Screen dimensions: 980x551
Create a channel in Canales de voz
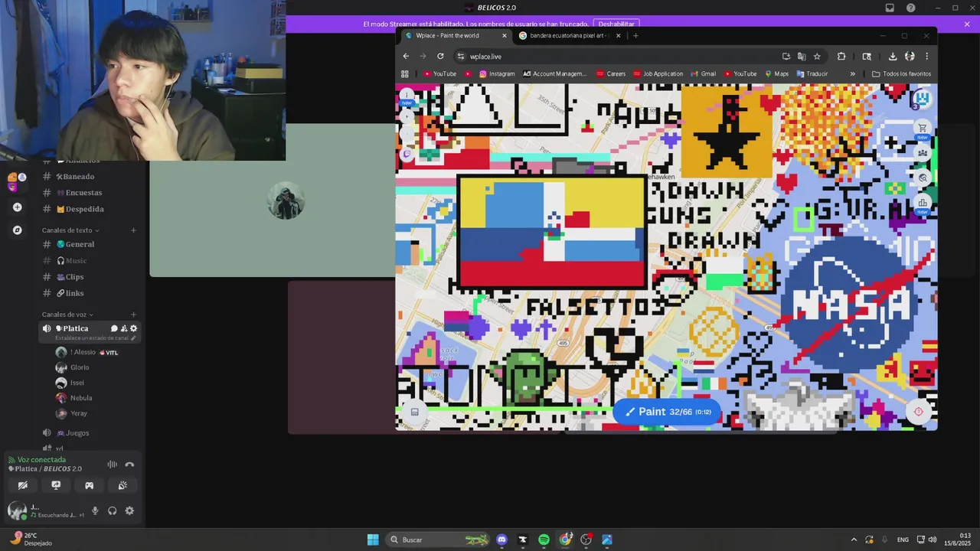tap(133, 315)
